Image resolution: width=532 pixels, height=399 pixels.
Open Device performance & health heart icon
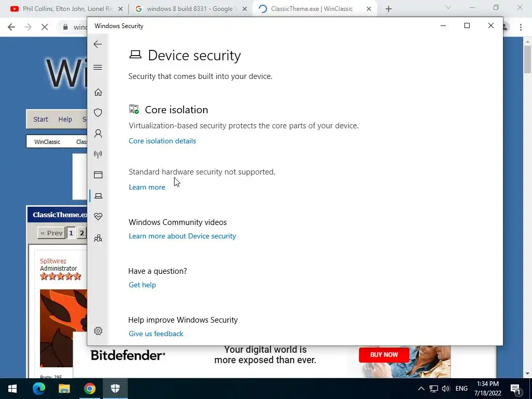[98, 217]
